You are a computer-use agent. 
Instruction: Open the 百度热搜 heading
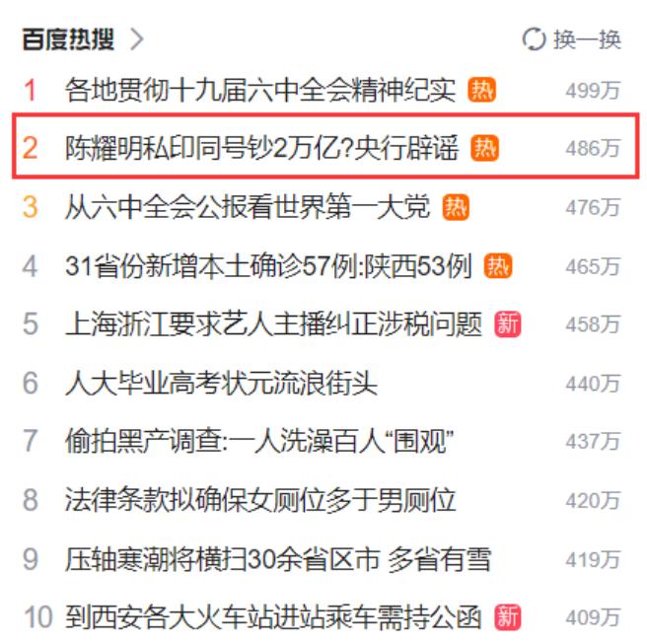pos(68,39)
